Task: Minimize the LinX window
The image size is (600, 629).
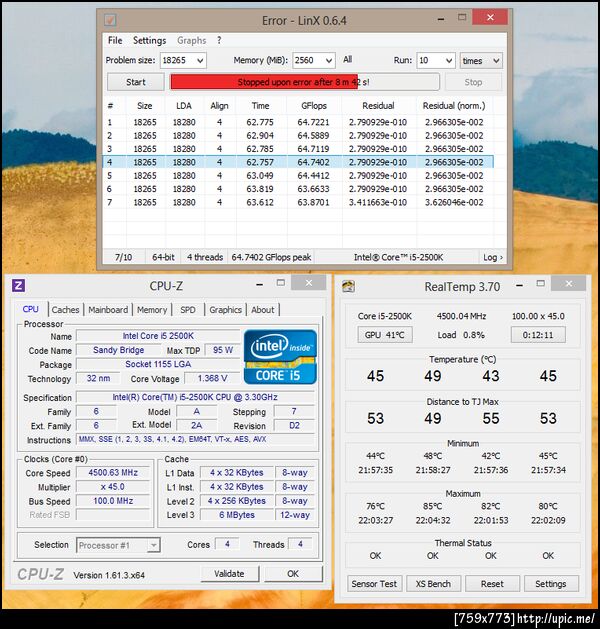Action: click(x=441, y=18)
